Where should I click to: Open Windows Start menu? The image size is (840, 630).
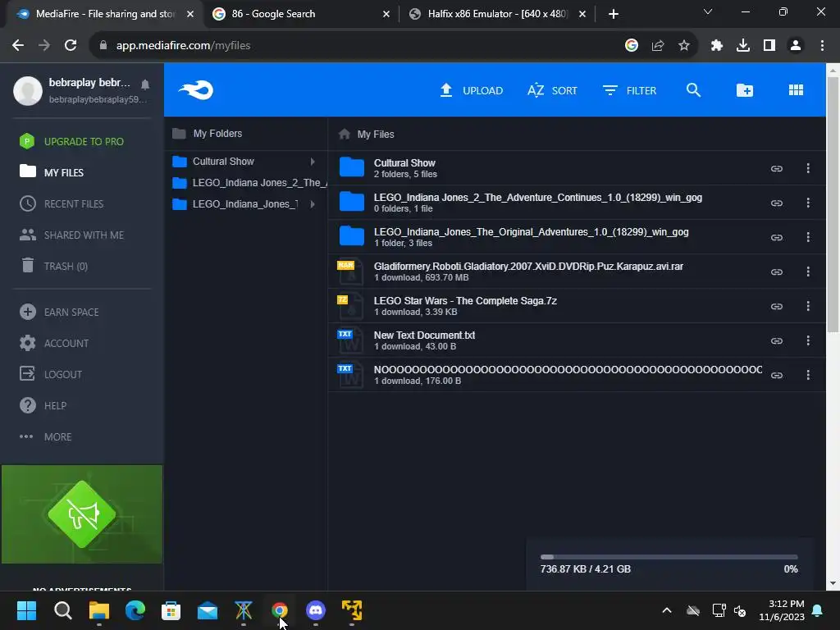click(x=26, y=610)
